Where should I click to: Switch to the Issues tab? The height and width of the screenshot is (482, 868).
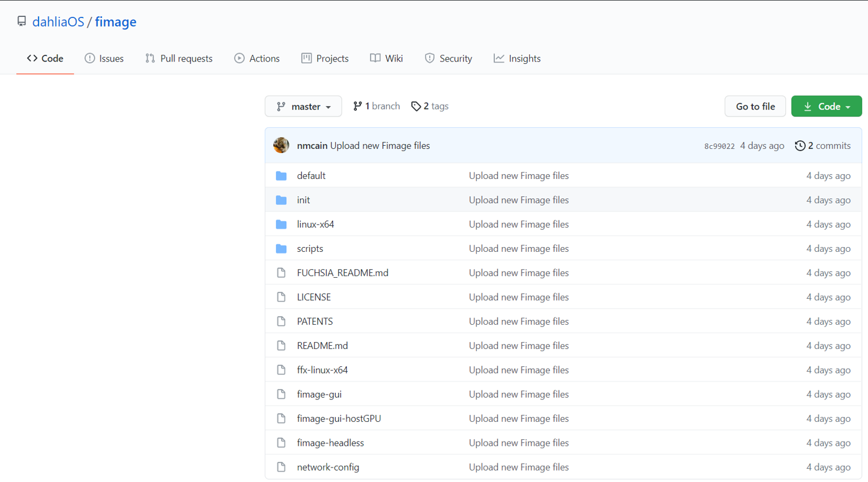(x=104, y=58)
